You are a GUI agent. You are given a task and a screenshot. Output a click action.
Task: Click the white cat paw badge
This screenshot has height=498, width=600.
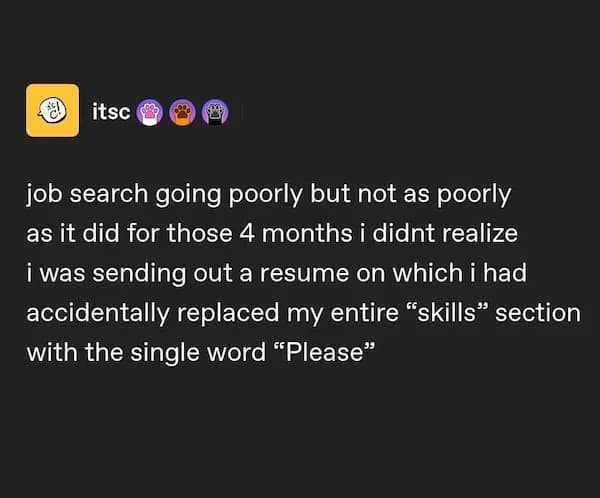(x=149, y=112)
